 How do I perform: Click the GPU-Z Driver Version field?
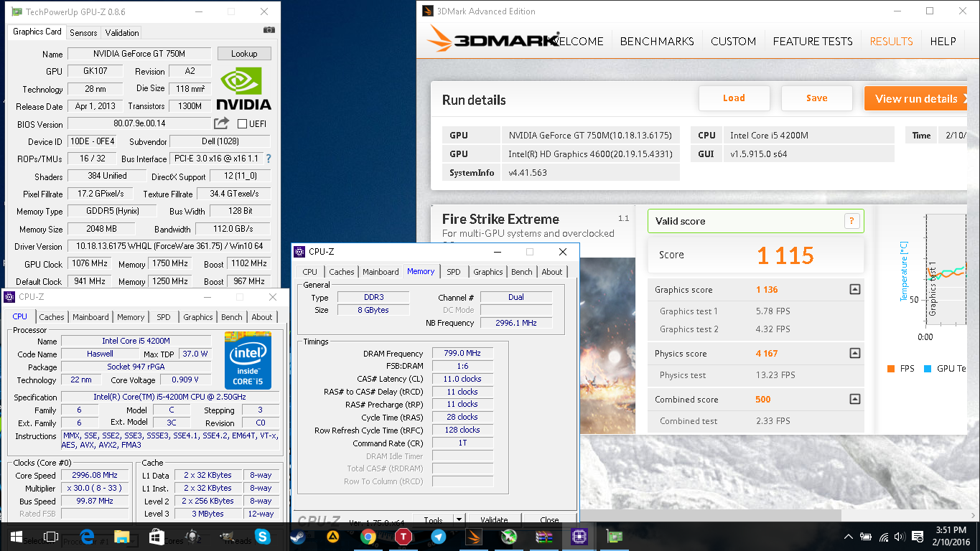click(x=169, y=246)
